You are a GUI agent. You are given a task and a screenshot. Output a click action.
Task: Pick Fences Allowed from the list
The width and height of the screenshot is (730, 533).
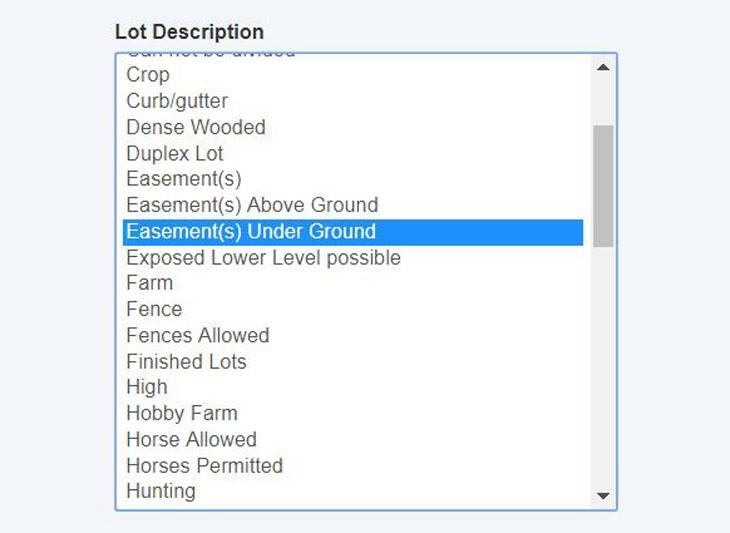[198, 336]
